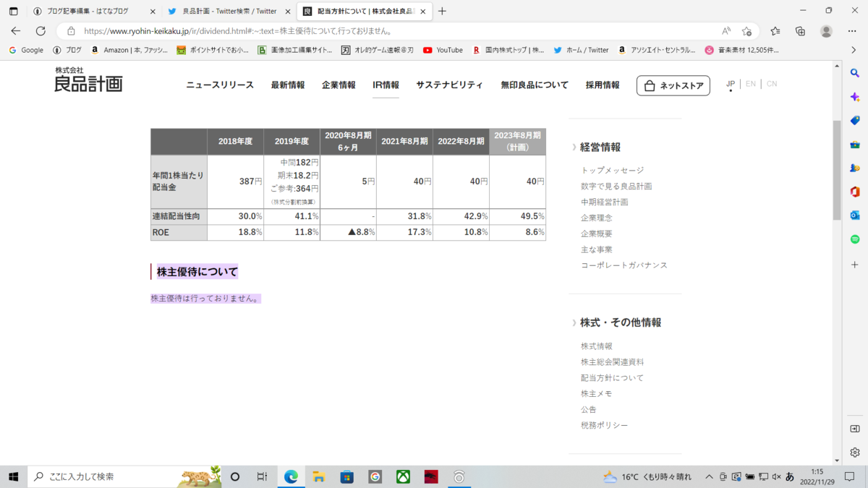Screen dimensions: 868x488
Task: Open the 最新情報 menu
Action: click(288, 85)
